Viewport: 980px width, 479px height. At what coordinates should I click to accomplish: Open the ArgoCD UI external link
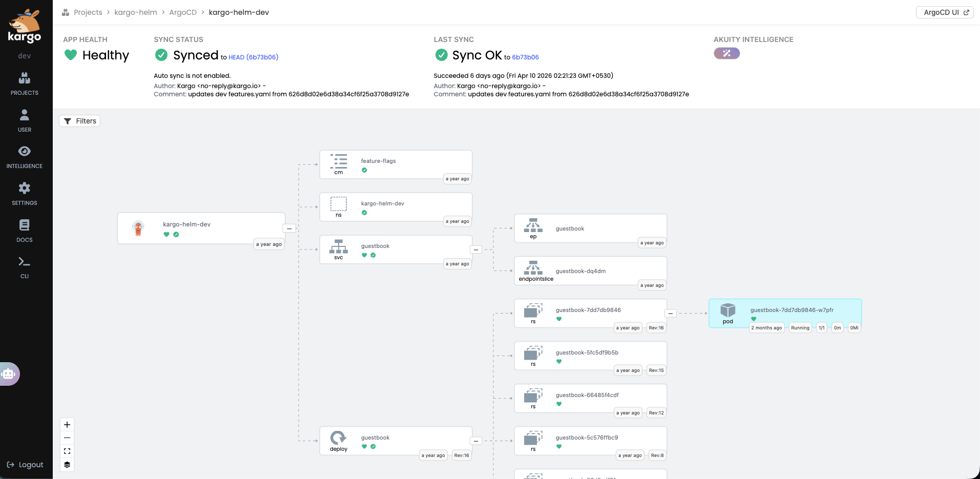[x=945, y=12]
